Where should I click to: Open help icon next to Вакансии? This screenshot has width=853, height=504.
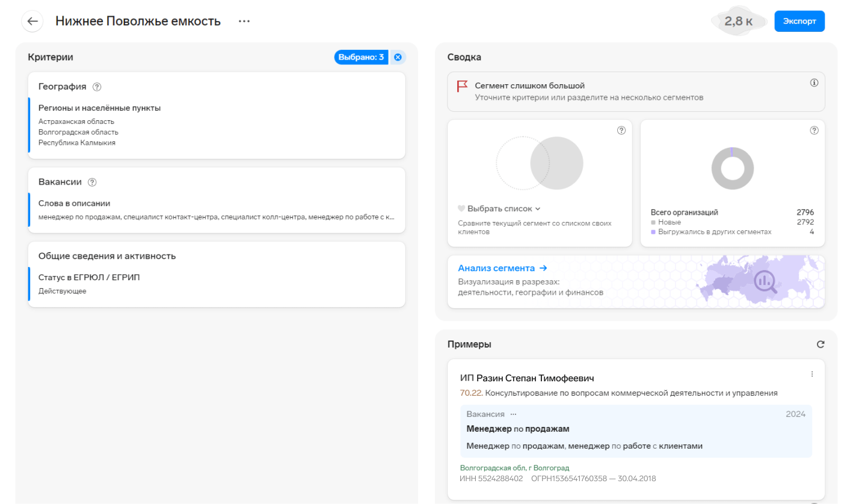point(92,182)
